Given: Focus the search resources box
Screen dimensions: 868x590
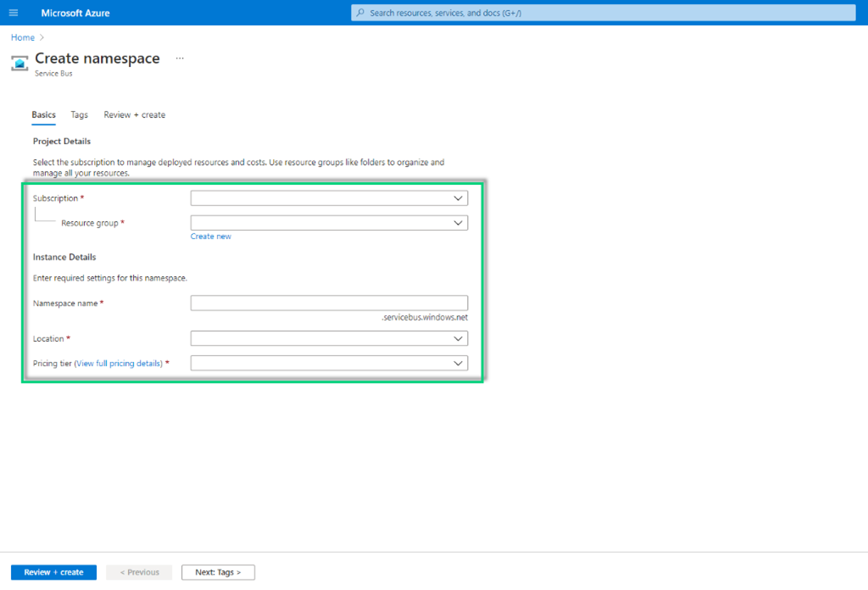Looking at the screenshot, I should (x=604, y=13).
